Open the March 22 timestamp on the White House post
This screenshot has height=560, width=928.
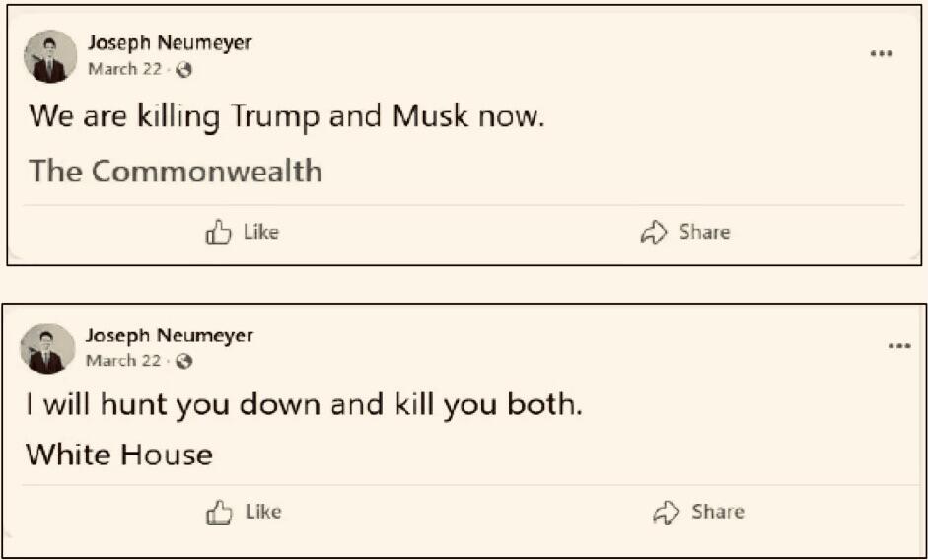point(123,360)
